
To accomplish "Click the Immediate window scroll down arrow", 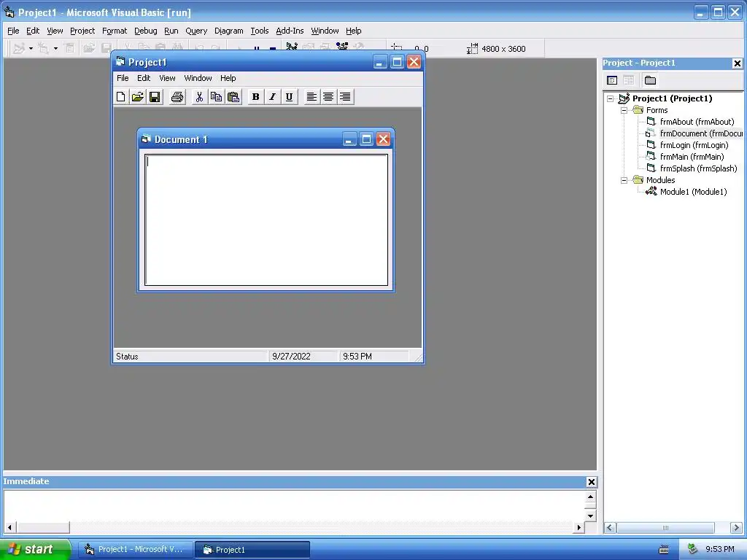I will pyautogui.click(x=590, y=516).
